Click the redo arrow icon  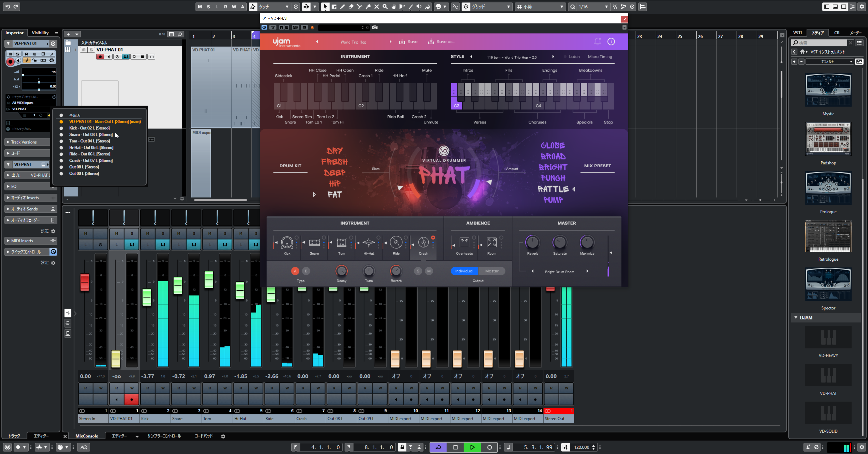16,6
